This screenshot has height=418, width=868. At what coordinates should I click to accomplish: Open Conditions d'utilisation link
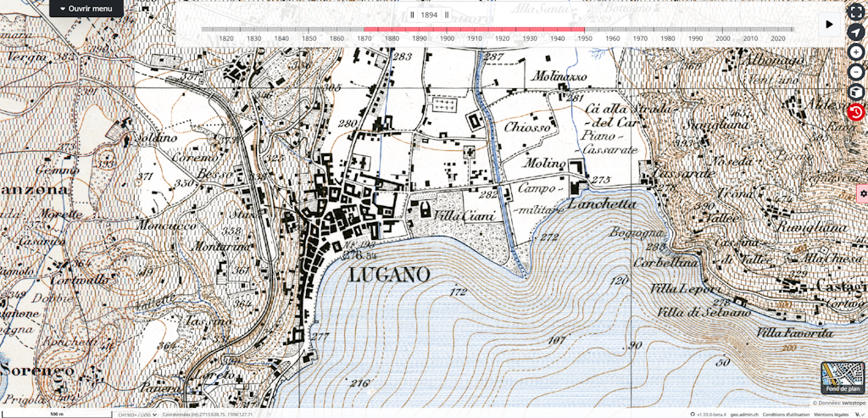tap(784, 414)
